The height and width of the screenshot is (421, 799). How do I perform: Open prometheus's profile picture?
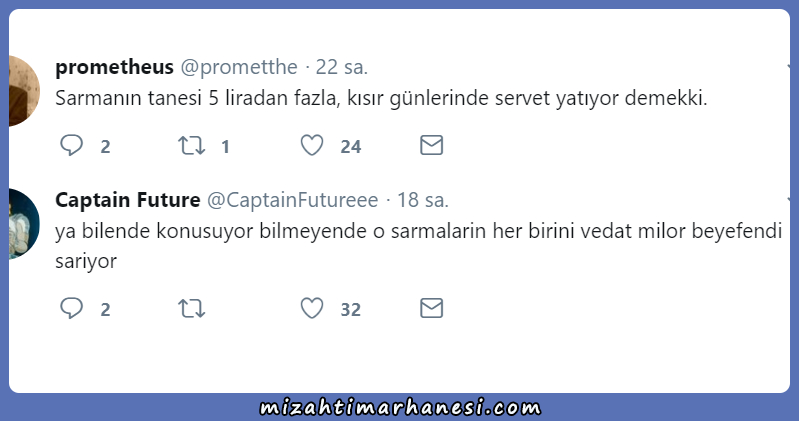click(x=24, y=91)
